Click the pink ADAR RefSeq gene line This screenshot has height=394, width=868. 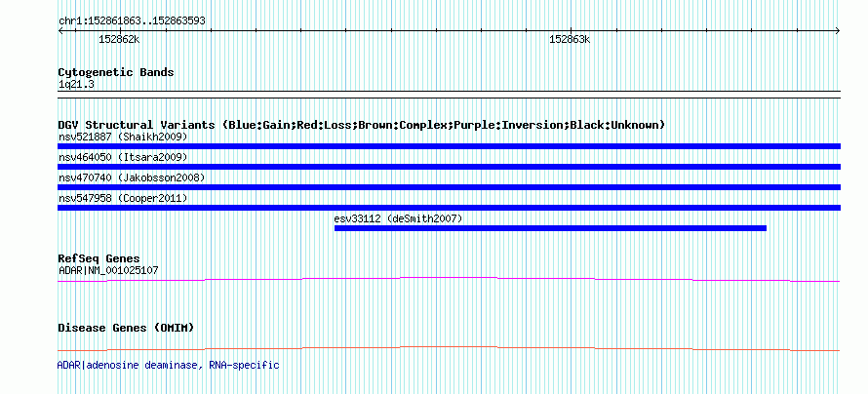(x=449, y=280)
